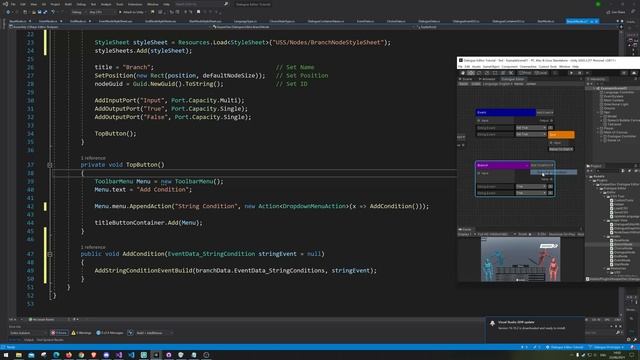This screenshot has height=360, width=640.
Task: Toggle the Local handle rotation in Unity
Action: [x=541, y=73]
